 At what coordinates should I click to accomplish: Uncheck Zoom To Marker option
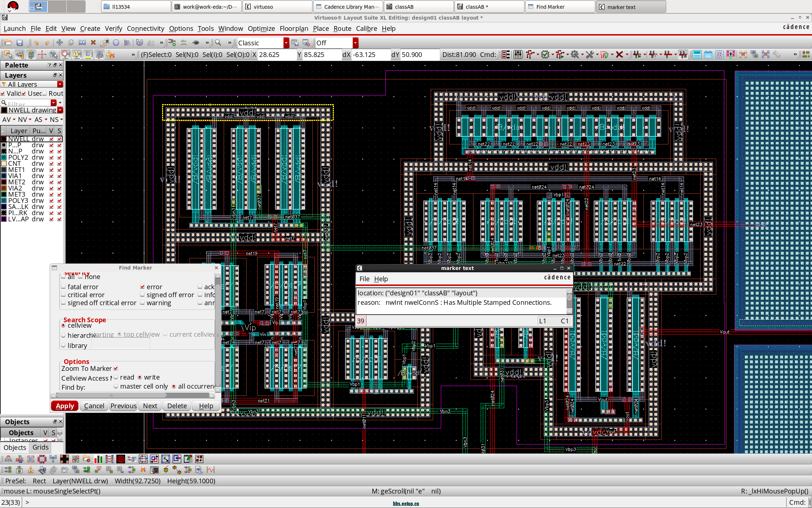(116, 368)
